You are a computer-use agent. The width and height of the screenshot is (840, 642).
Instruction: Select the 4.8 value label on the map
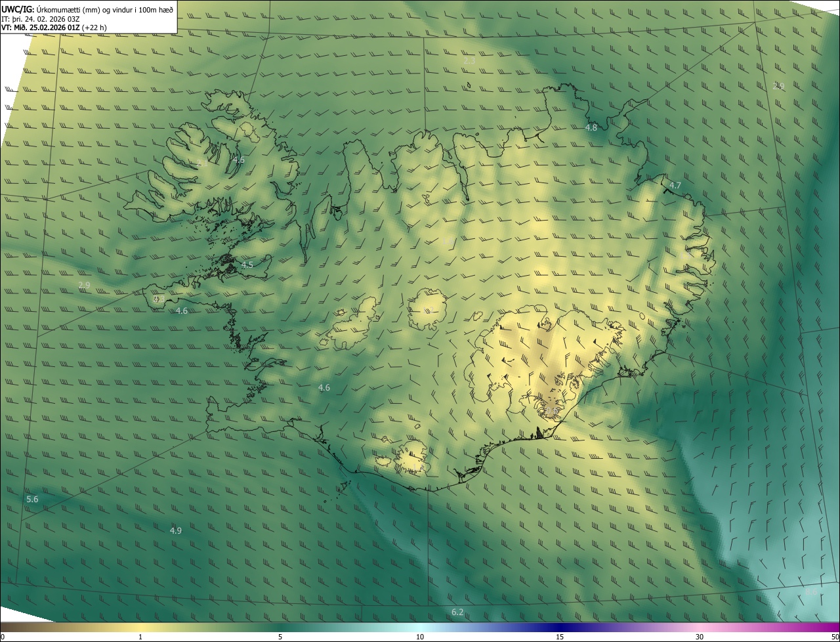coord(591,127)
